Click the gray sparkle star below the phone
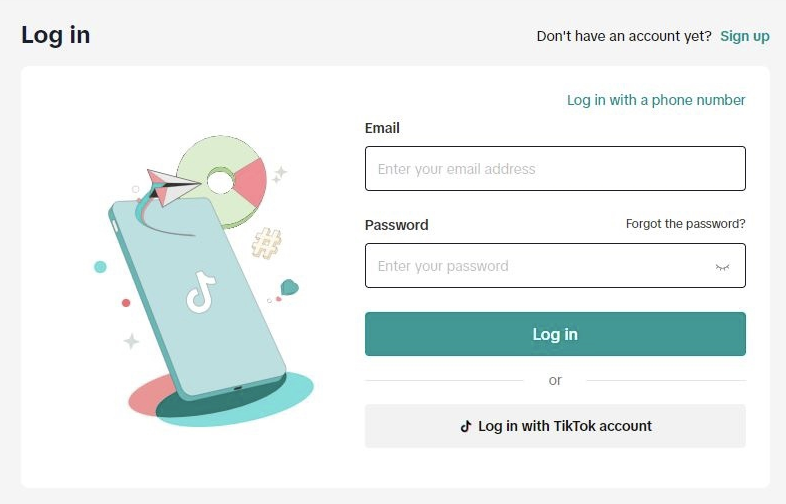The height and width of the screenshot is (504, 786). point(131,341)
